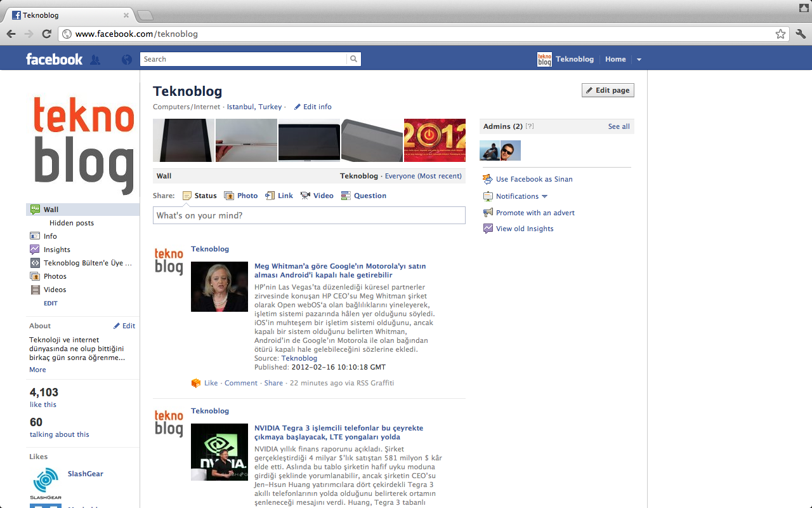Screen dimensions: 812x508
Task: Expand About text with More link
Action: (x=37, y=370)
